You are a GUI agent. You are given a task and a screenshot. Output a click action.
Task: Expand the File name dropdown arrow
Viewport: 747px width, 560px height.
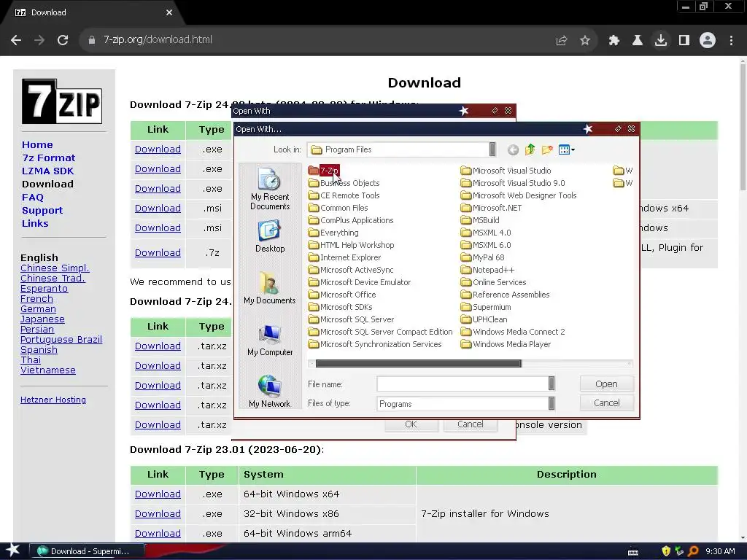551,384
